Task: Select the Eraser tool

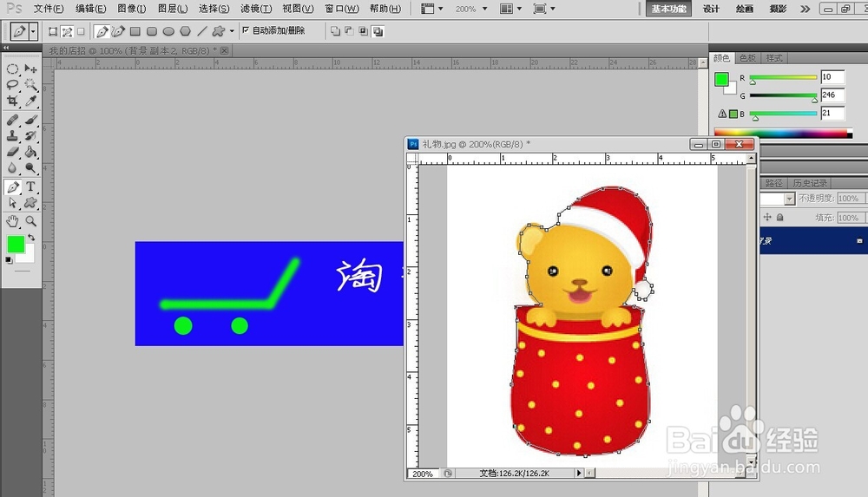Action: (12, 152)
